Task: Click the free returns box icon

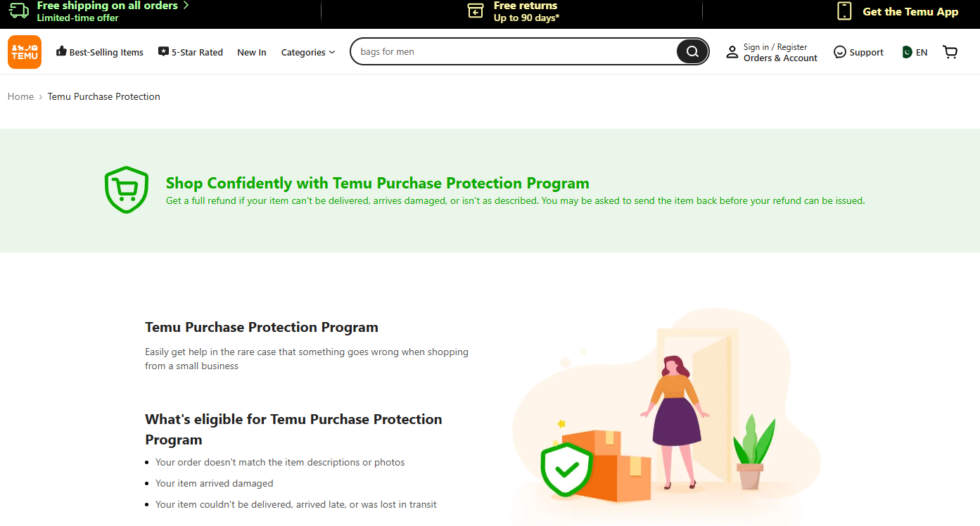Action: (476, 11)
